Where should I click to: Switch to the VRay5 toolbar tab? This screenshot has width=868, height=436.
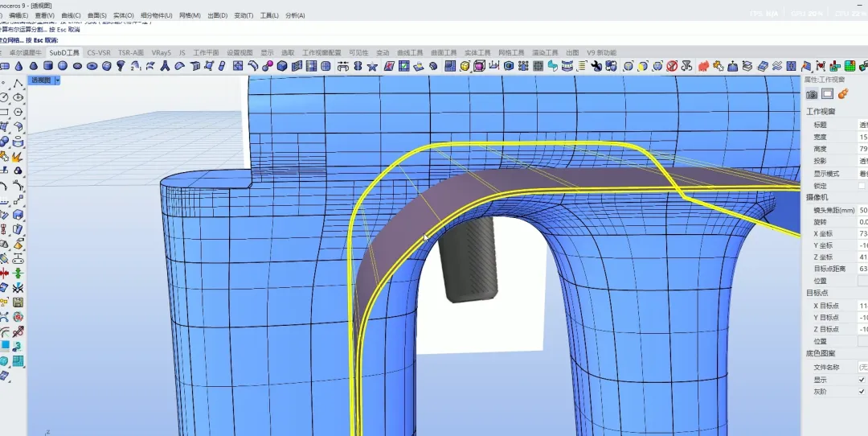coord(162,53)
